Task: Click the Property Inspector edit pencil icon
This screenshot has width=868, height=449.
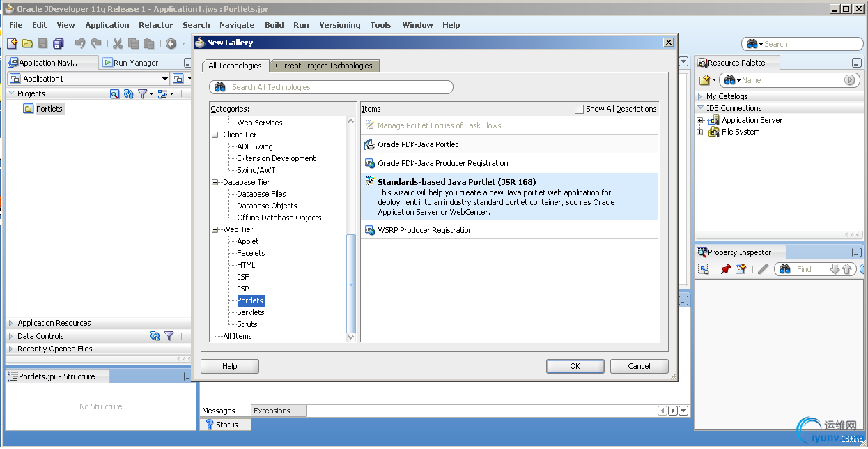Action: 763,268
